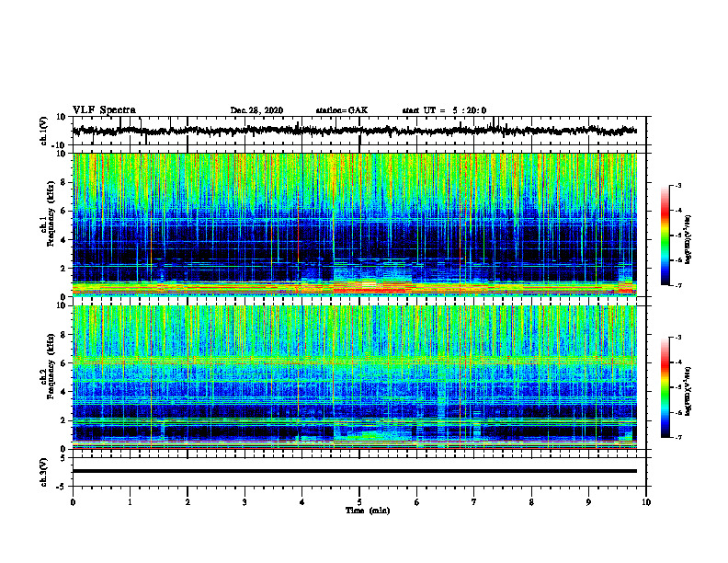Click the log(PSD) label beside ch.2 colorbar
This screenshot has height=563, width=728.
click(688, 391)
